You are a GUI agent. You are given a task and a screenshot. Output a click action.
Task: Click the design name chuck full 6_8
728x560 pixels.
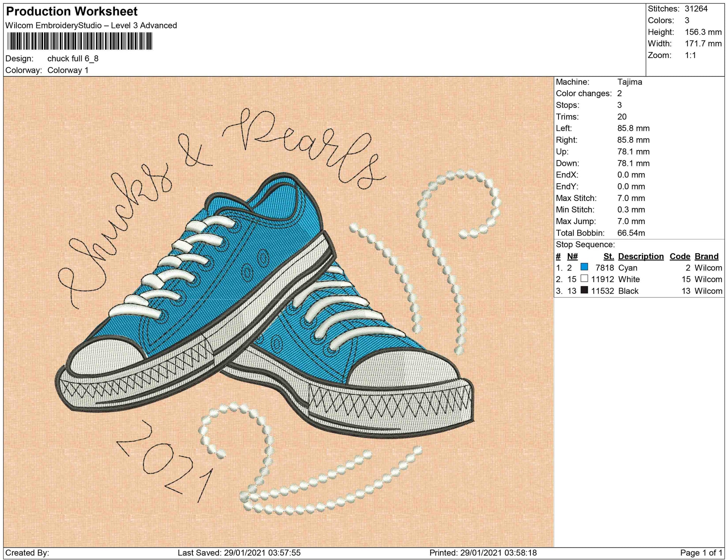[x=73, y=58]
